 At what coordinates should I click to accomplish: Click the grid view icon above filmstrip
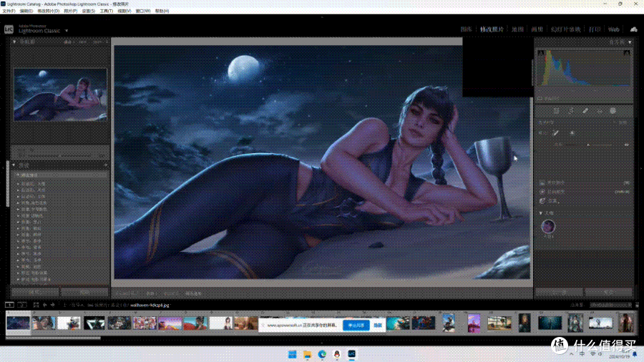tap(36, 305)
